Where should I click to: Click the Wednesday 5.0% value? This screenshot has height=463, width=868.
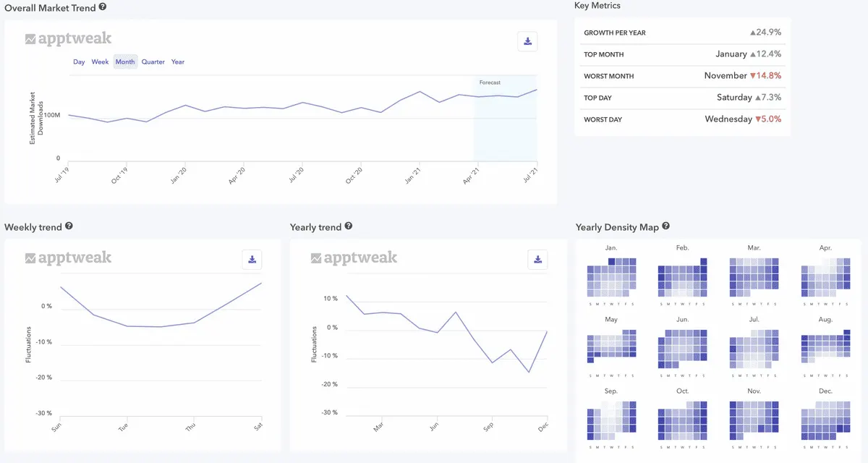pyautogui.click(x=743, y=119)
